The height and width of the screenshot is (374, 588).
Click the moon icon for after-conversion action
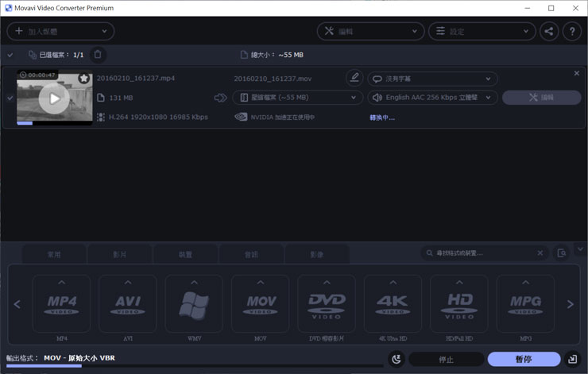pos(397,360)
